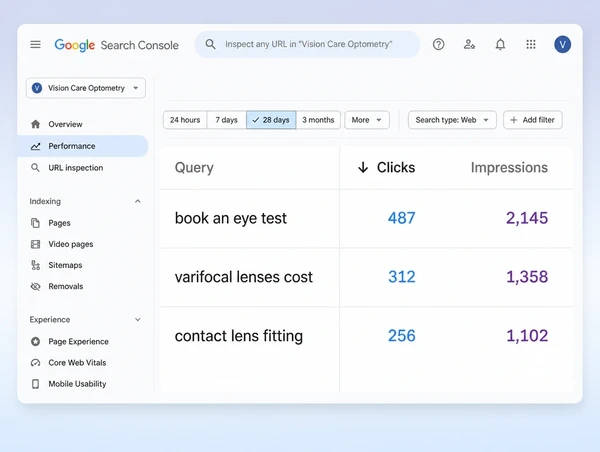Open Pages under Indexing
The width and height of the screenshot is (600, 452).
click(x=82, y=223)
